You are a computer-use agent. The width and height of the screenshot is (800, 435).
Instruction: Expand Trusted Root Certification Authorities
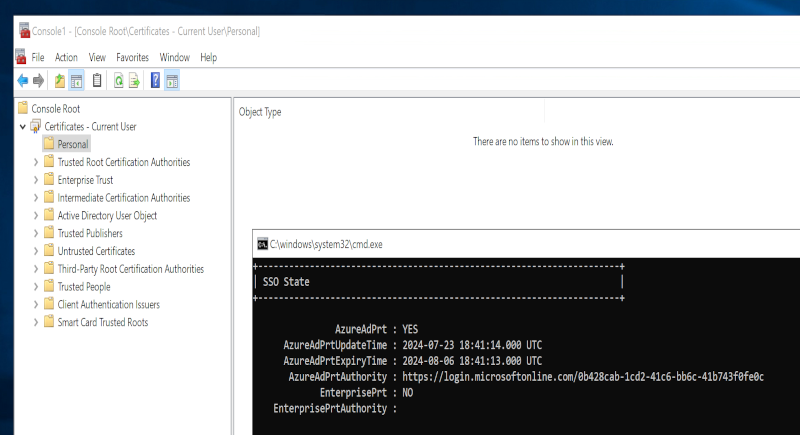36,162
